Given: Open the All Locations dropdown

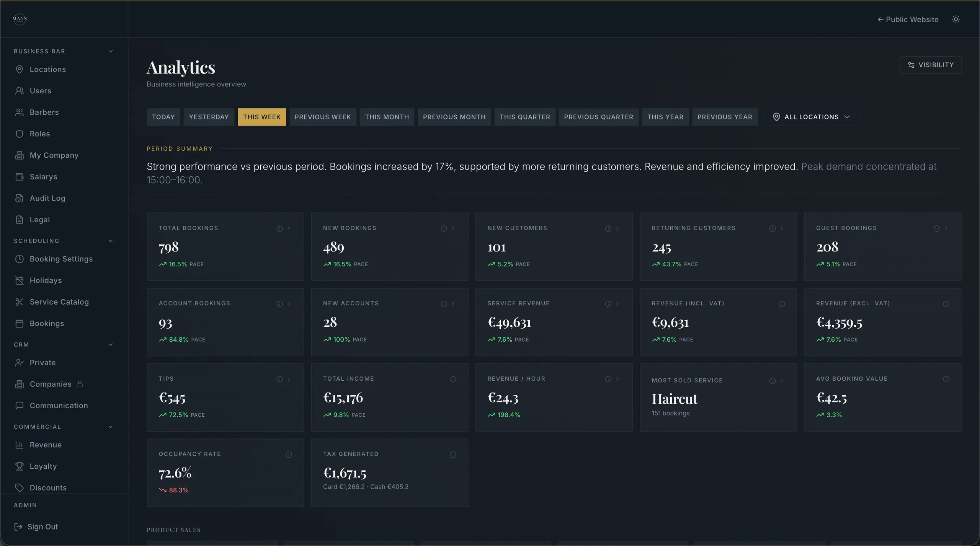Looking at the screenshot, I should 811,117.
